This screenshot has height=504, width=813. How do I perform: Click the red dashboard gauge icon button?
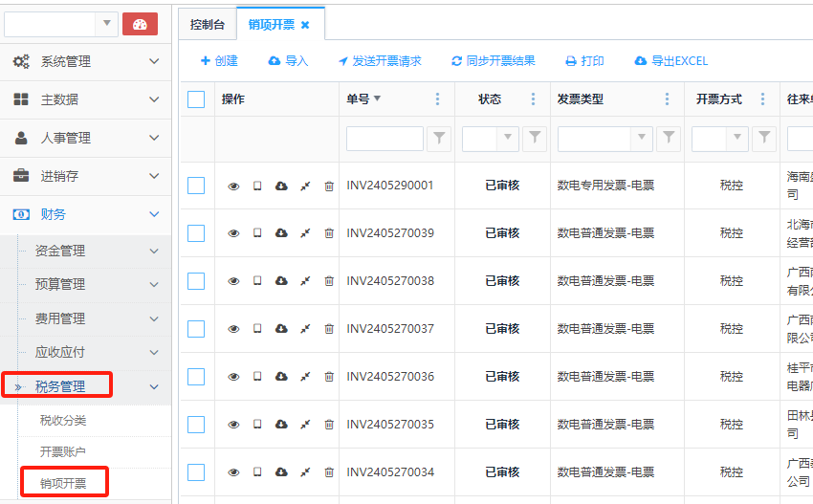click(x=140, y=24)
